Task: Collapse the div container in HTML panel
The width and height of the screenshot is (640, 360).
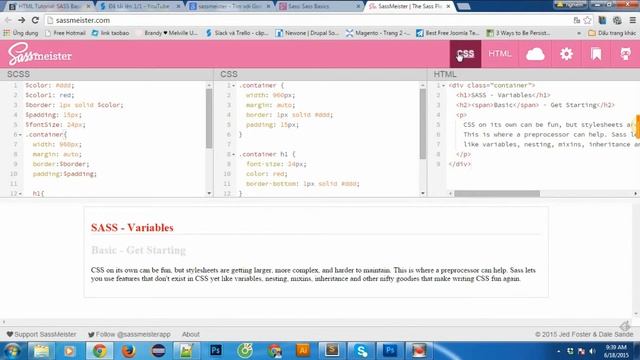Action: 444,86
